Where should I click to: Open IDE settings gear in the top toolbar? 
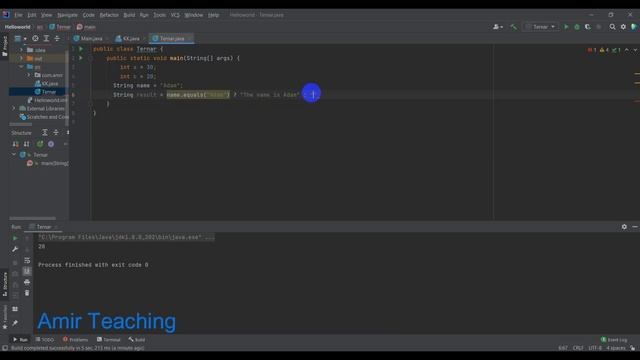coord(623,27)
